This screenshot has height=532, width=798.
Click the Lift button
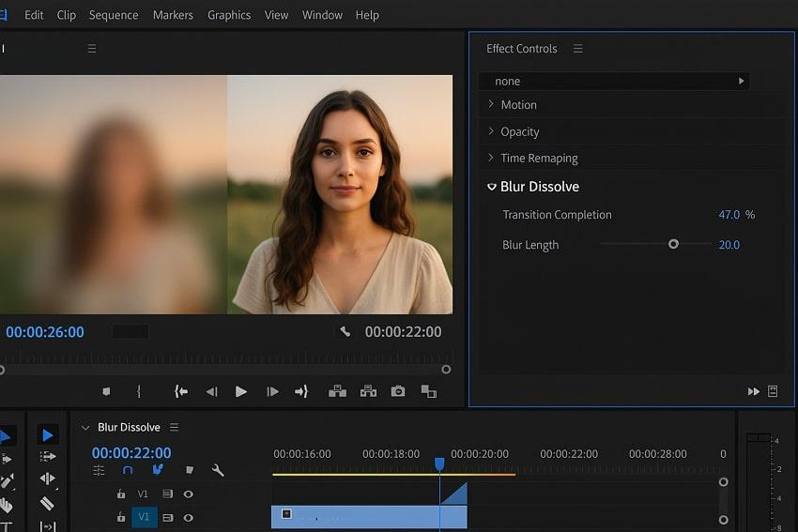337,391
